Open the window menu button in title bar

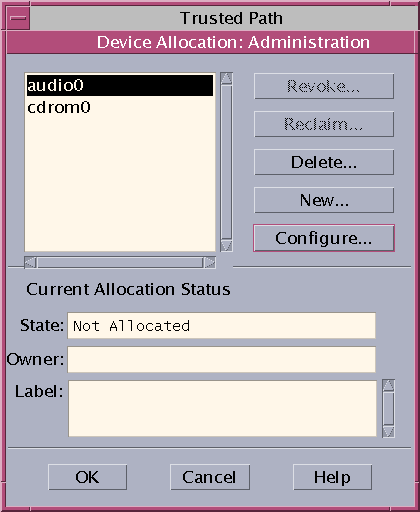pos(18,18)
